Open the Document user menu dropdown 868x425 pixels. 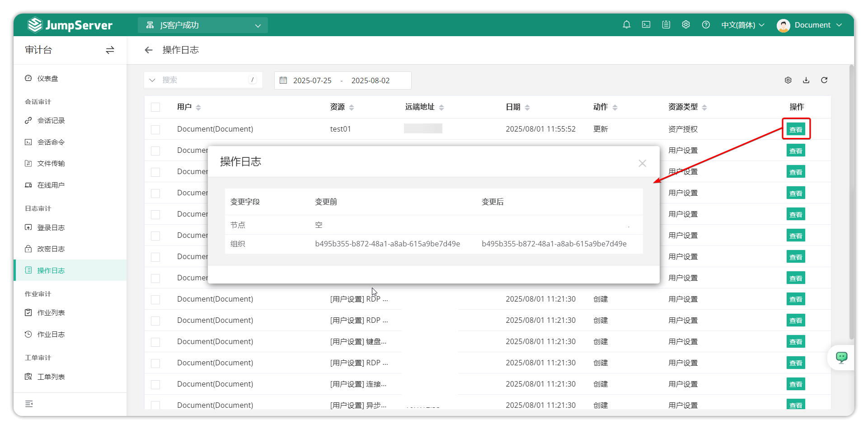[x=817, y=25]
